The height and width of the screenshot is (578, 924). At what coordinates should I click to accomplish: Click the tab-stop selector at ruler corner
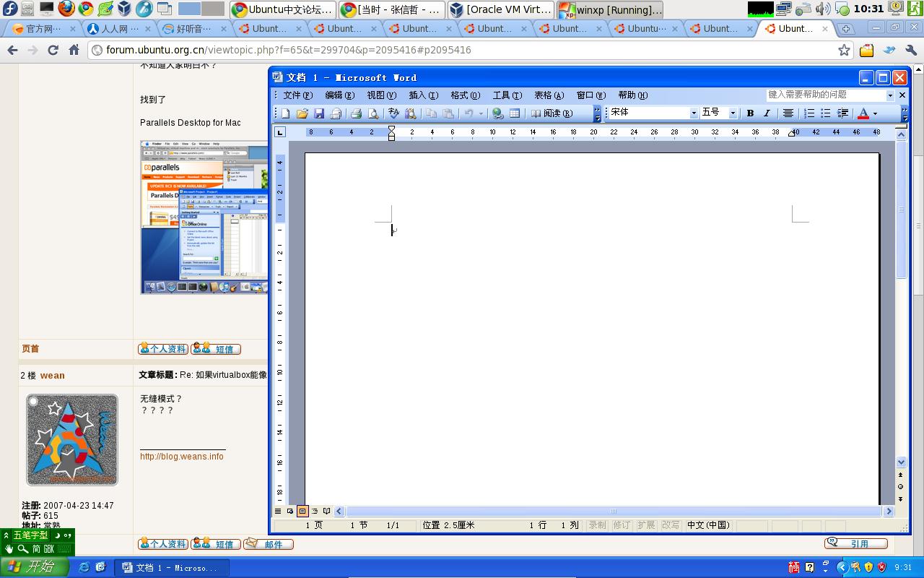280,132
